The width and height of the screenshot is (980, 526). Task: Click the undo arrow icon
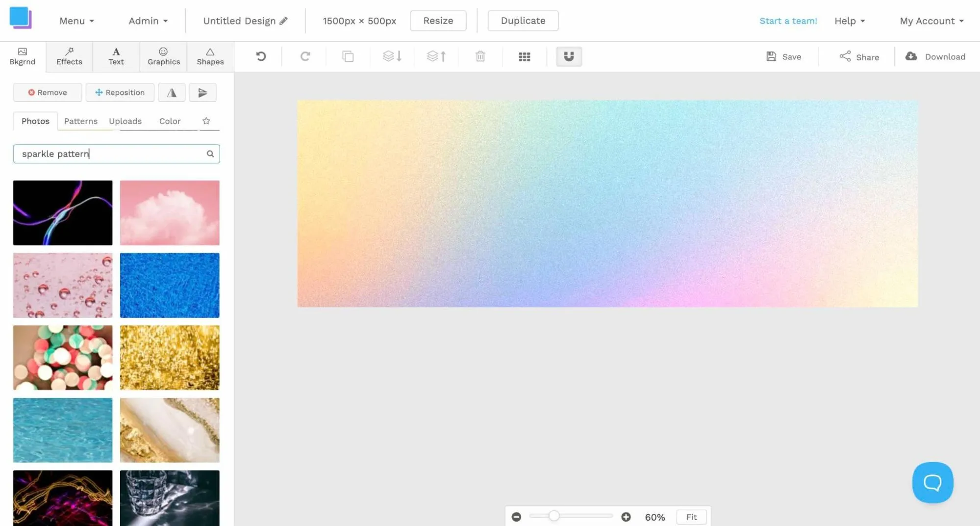point(261,56)
